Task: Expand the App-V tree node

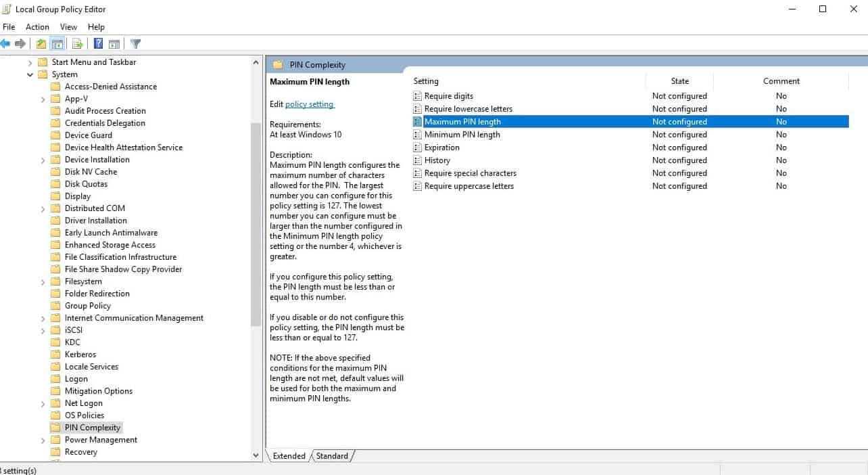Action: click(x=43, y=99)
